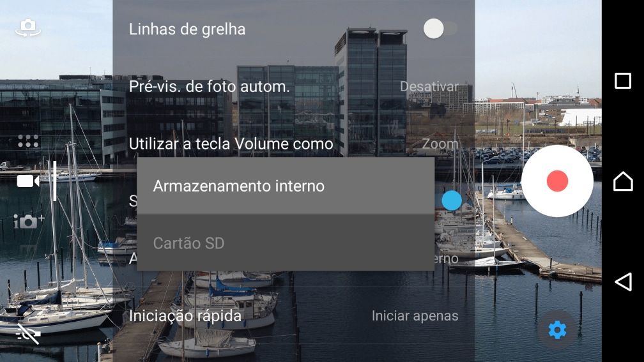
Task: Tap the Zoom value label
Action: (x=440, y=144)
